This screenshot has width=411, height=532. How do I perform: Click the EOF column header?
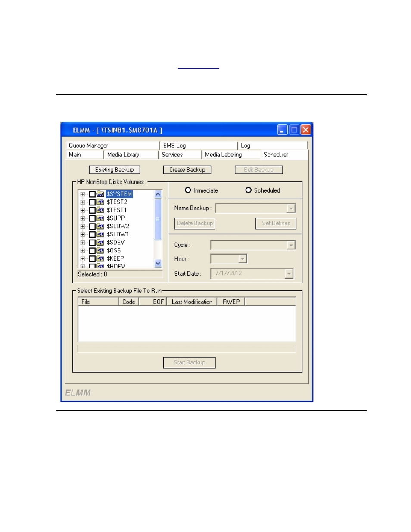153,302
